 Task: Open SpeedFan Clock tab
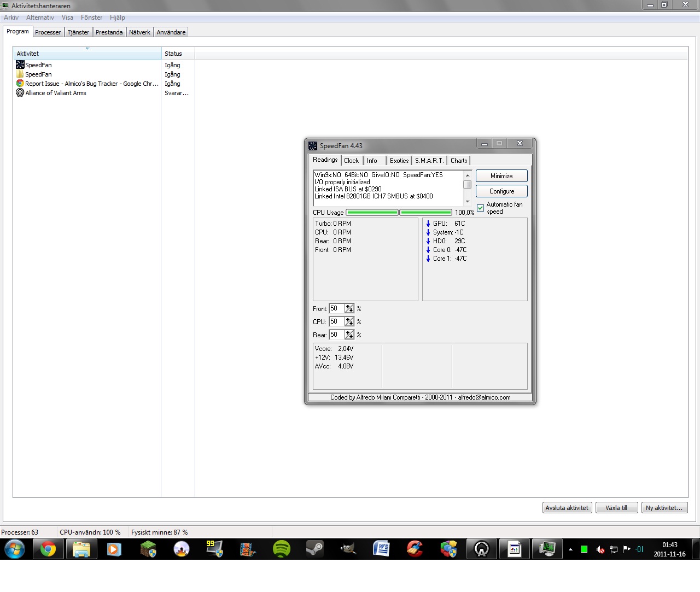(x=351, y=161)
